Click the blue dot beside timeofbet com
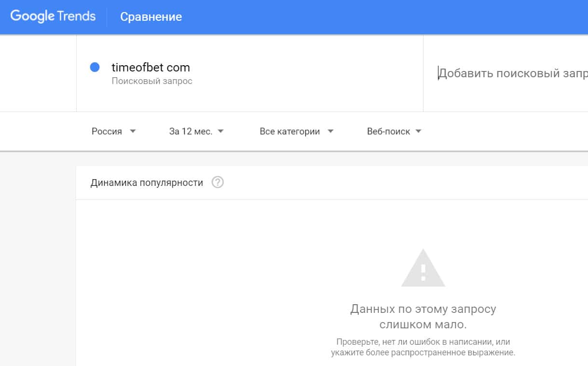This screenshot has height=366, width=588. (95, 68)
